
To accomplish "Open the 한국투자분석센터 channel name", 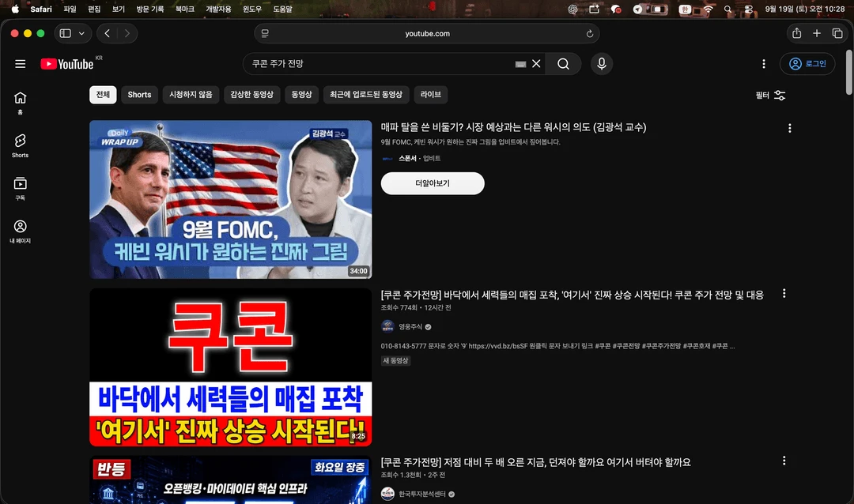I will 422,495.
